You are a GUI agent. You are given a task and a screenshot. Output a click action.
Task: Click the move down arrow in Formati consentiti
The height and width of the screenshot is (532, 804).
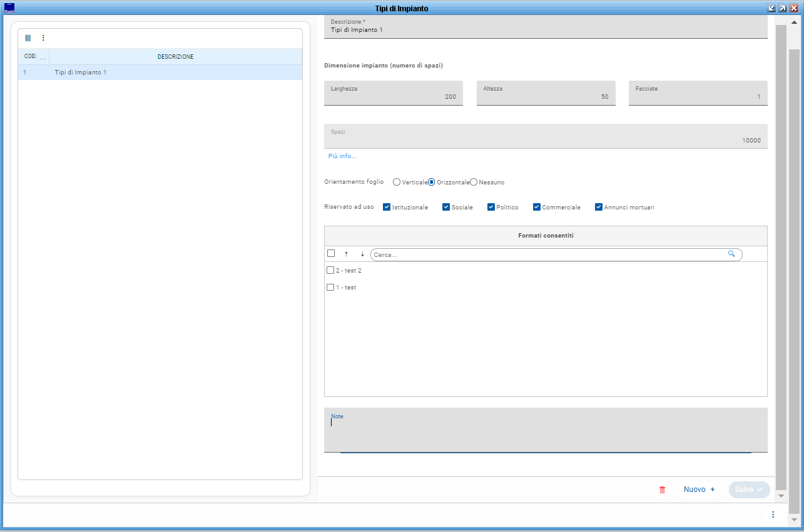pyautogui.click(x=362, y=254)
